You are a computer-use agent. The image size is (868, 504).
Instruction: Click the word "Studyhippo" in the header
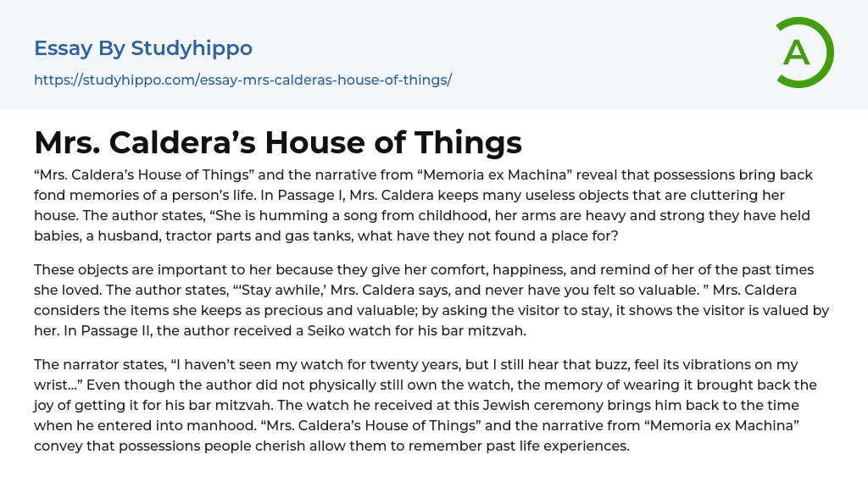pyautogui.click(x=192, y=48)
